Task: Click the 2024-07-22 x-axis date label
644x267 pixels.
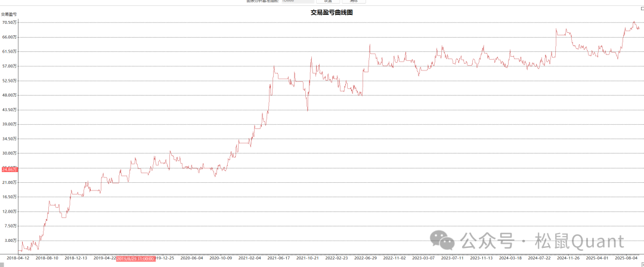Action: pyautogui.click(x=540, y=258)
